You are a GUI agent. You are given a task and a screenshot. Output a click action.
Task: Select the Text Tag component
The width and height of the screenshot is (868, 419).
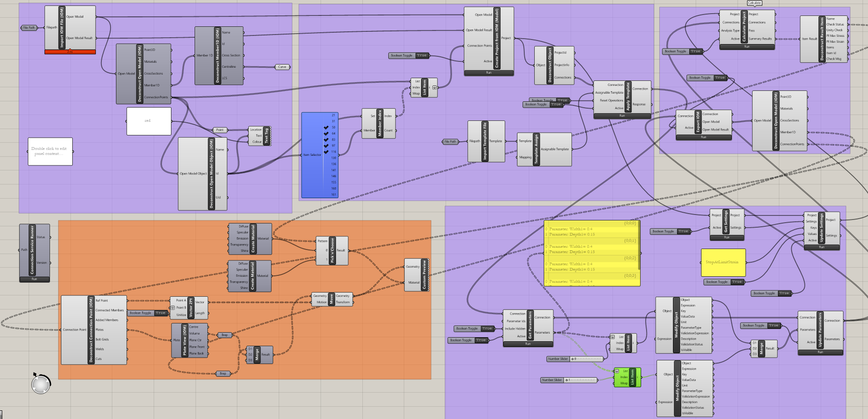pos(266,135)
